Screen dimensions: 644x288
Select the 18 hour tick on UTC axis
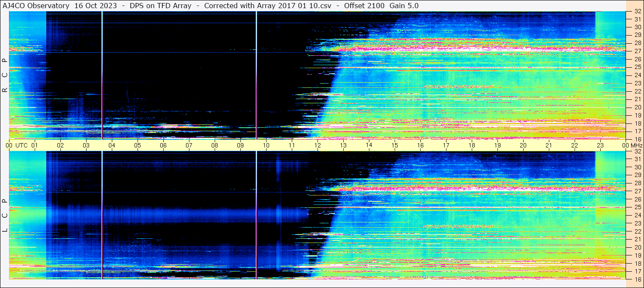click(472, 145)
